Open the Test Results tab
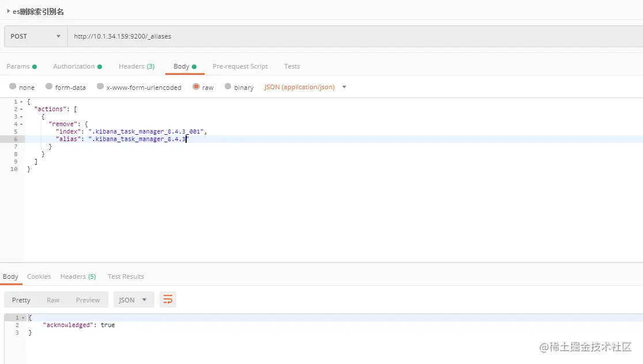Screen dimensions: 643x364 click(126, 276)
